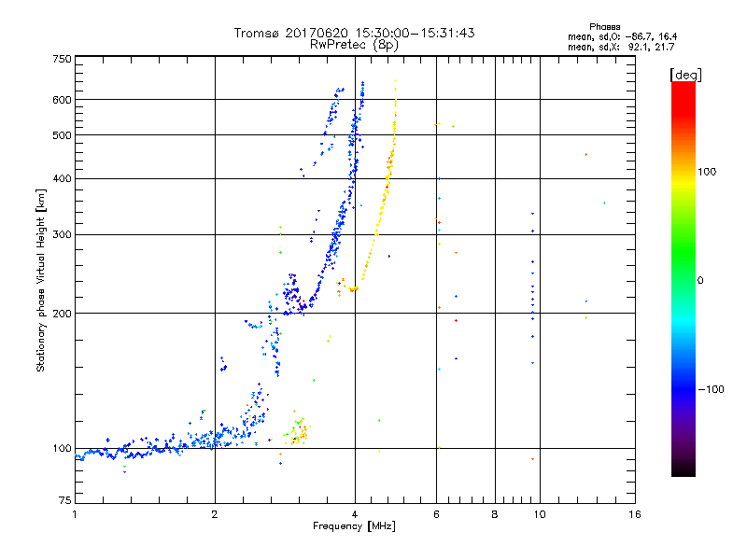Click the '8' x-axis tick label
Viewport: 747px width, 560px height.
495,514
